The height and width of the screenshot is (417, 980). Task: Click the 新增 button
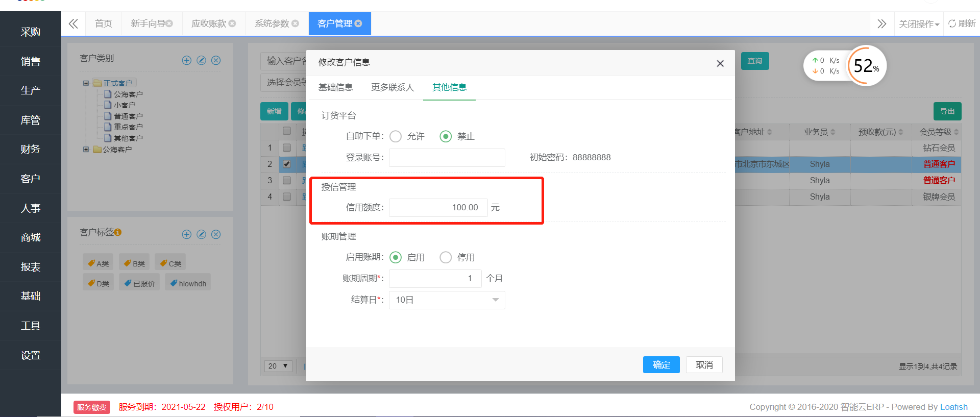[x=274, y=111]
